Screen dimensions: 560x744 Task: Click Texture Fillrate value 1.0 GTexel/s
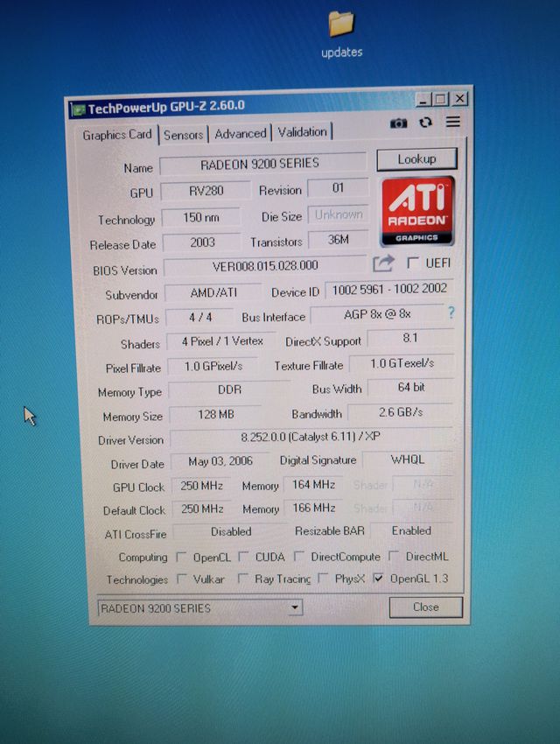[402, 363]
